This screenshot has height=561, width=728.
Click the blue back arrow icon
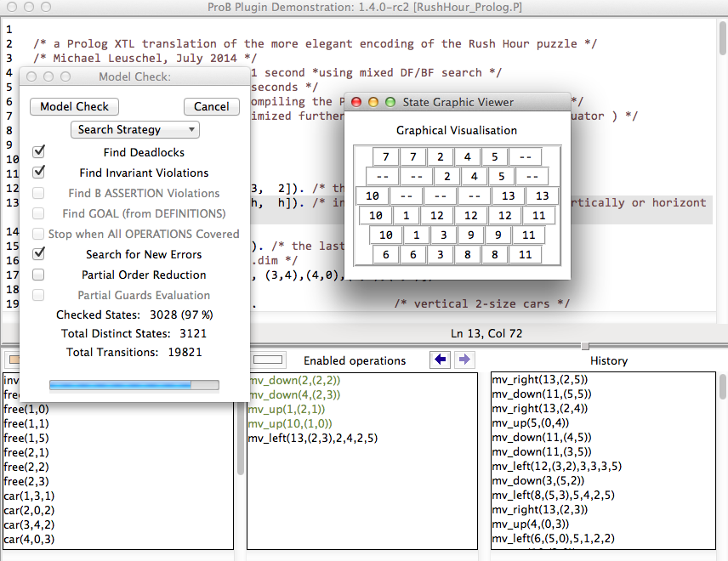(x=441, y=360)
